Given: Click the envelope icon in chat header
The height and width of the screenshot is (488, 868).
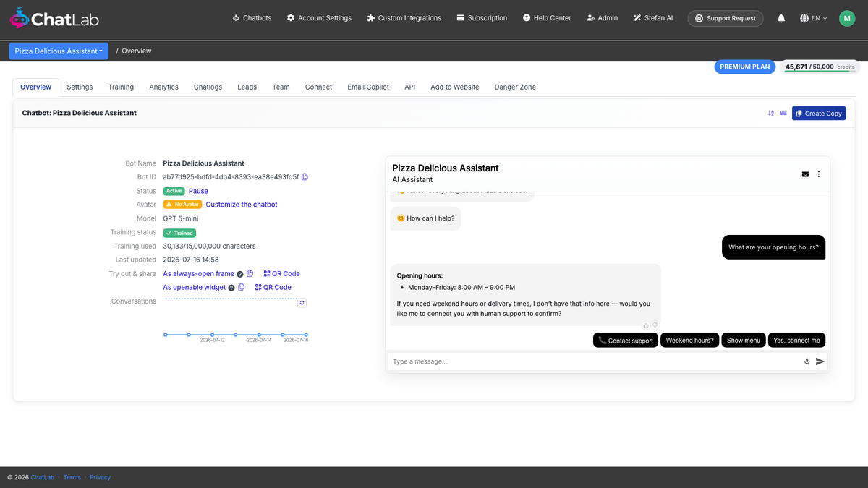Looking at the screenshot, I should tap(805, 174).
